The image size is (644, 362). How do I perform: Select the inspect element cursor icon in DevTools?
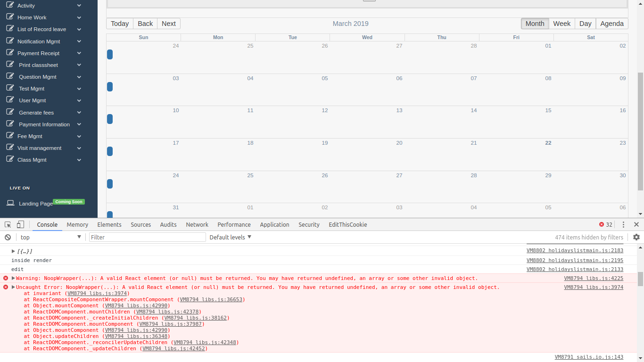tap(7, 224)
